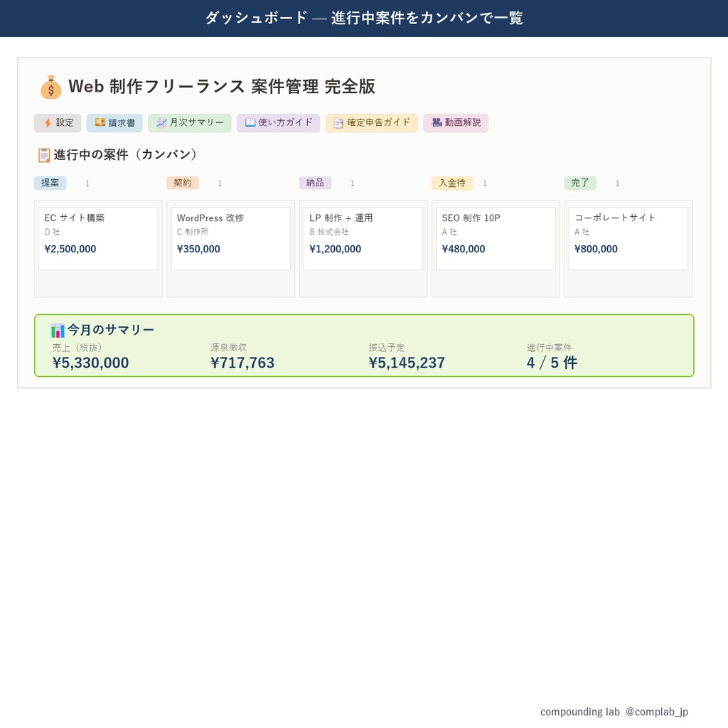Click the ¥717,763 withholding value
728x728 pixels.
[x=242, y=363]
